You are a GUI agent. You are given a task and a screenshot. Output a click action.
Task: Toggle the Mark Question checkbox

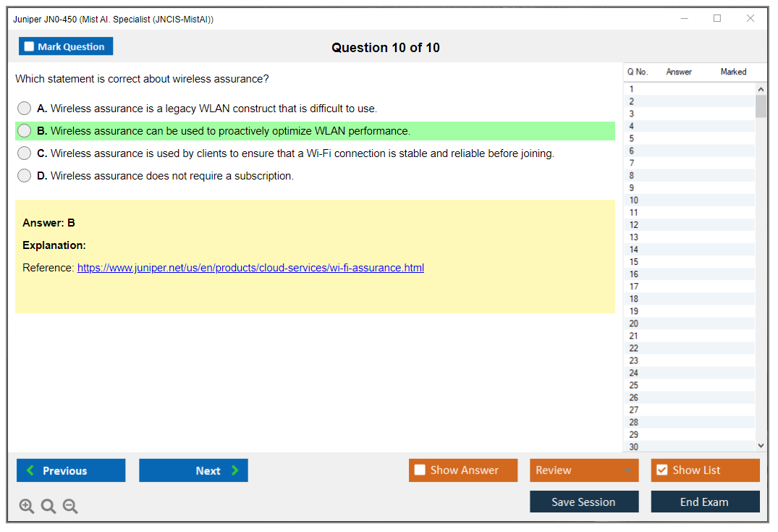[29, 46]
